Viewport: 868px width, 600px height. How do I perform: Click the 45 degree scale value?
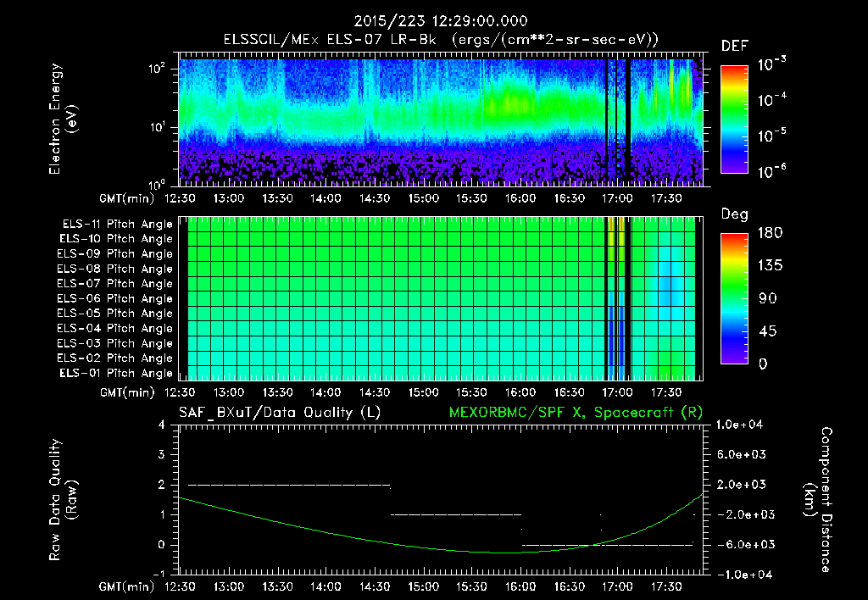pos(766,331)
